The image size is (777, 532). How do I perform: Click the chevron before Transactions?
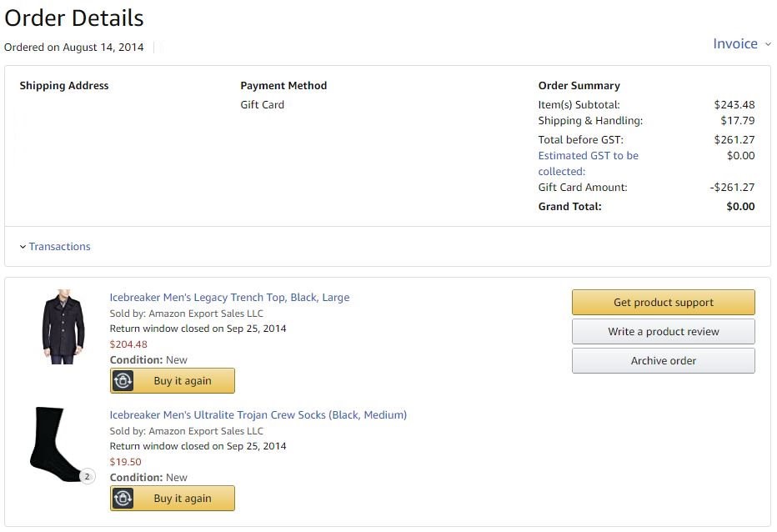[23, 247]
